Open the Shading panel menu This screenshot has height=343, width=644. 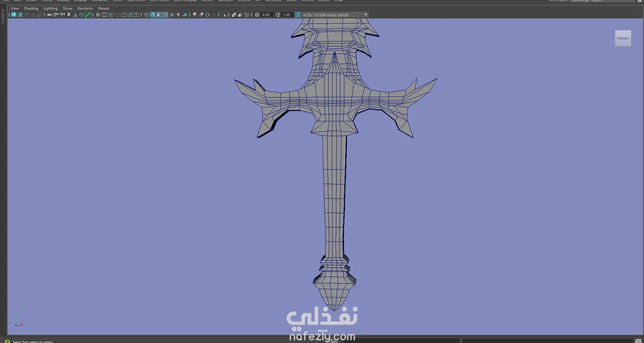(x=31, y=8)
